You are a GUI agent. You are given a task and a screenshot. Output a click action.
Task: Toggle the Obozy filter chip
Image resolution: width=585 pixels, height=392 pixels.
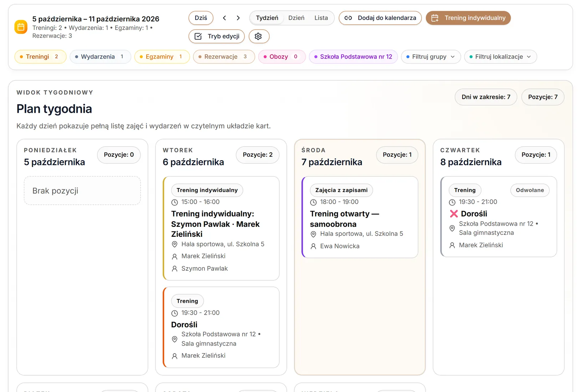coord(282,57)
